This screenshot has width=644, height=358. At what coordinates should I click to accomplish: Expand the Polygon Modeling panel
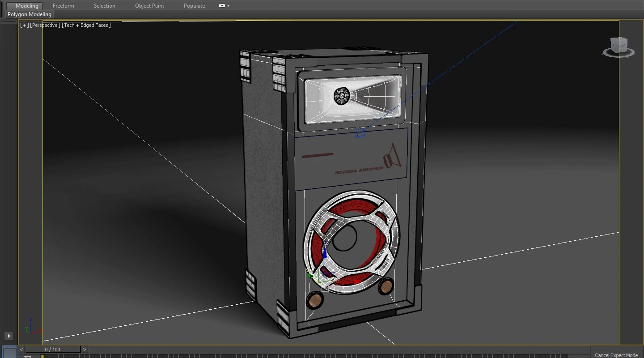(30, 14)
